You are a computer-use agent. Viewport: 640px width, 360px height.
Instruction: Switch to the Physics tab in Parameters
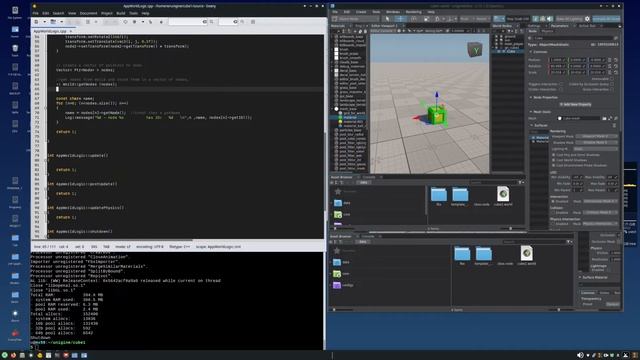pyautogui.click(x=547, y=31)
